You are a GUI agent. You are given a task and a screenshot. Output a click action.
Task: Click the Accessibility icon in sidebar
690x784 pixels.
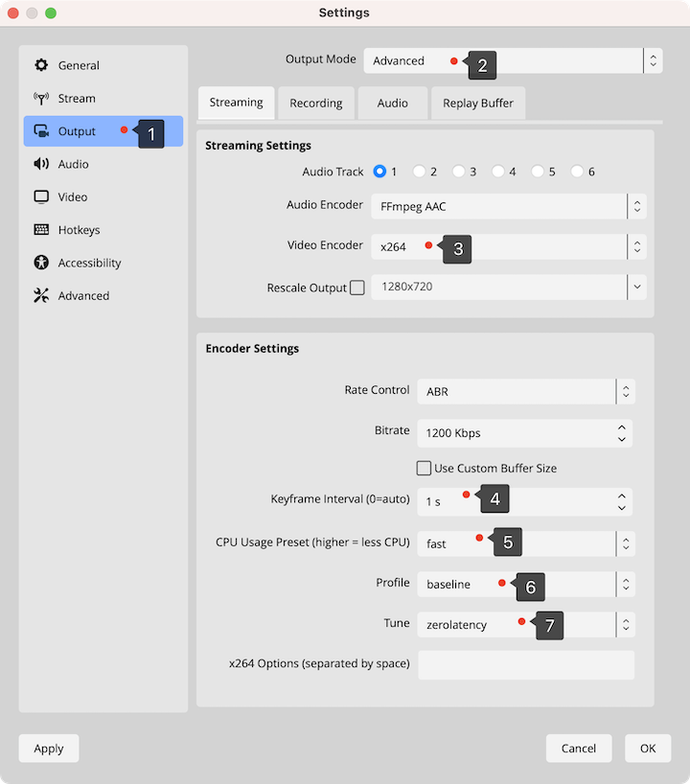(x=41, y=263)
